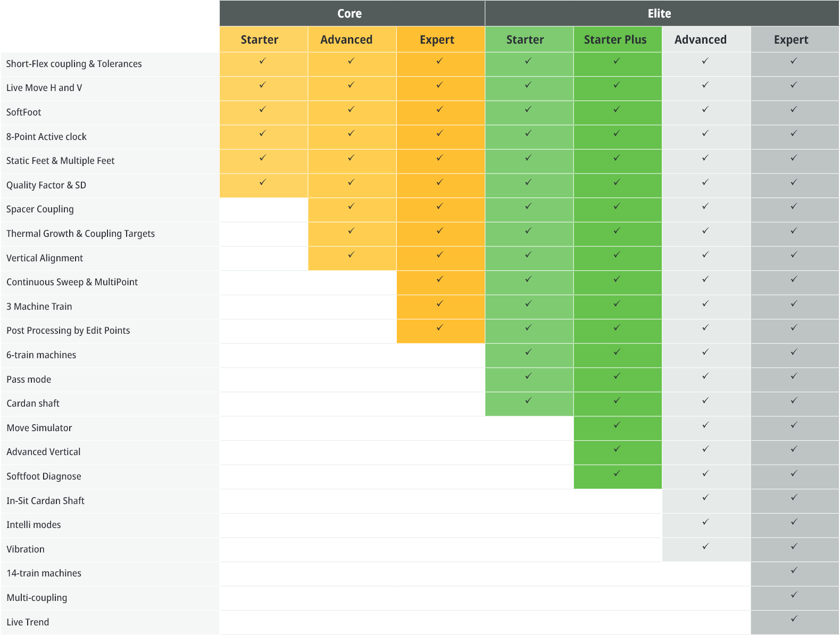Click the Continuous Sweep & MultiPoint label
This screenshot has height=635, width=840.
[72, 282]
